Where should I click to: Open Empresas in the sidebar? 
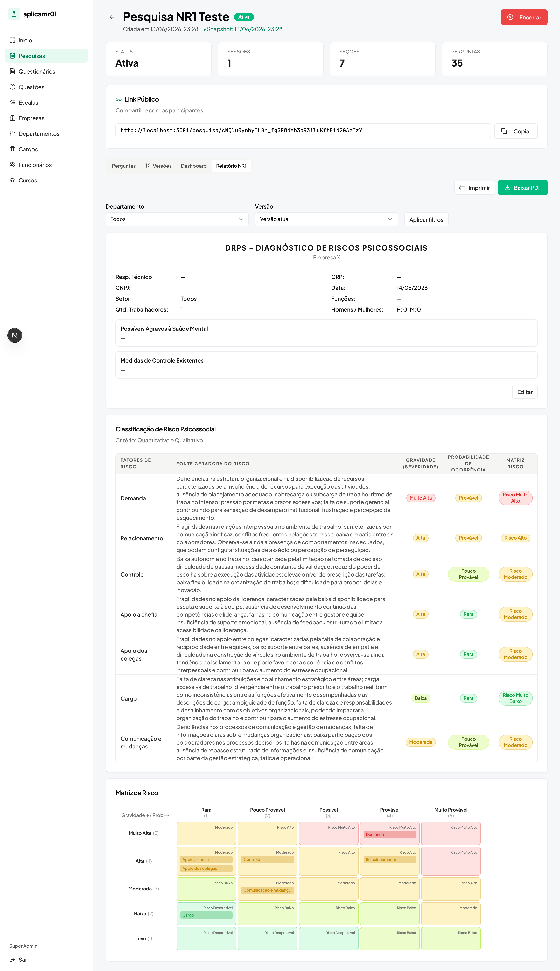coord(46,118)
